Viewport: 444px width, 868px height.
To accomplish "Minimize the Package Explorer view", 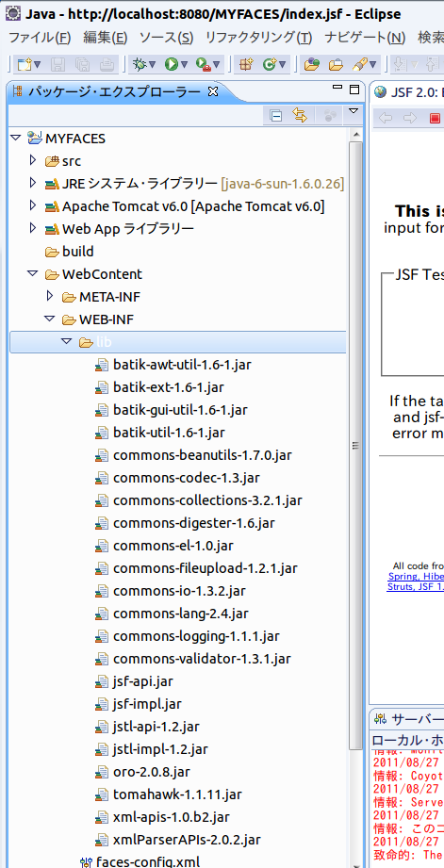I will [337, 88].
